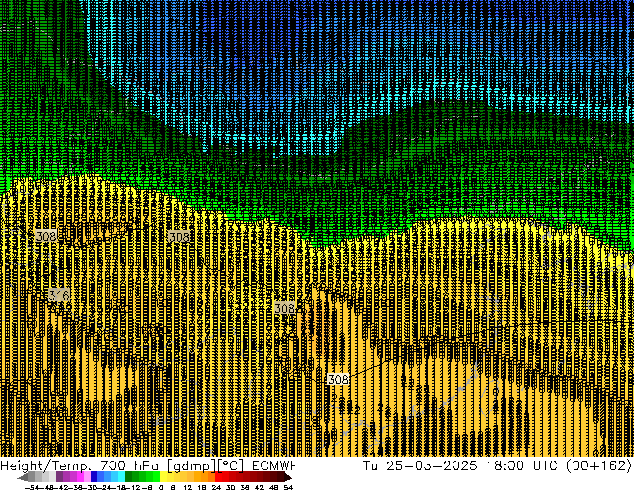Select the cyan -18°C legend swatch
Screen dimensions: 634x490
click(x=121, y=476)
